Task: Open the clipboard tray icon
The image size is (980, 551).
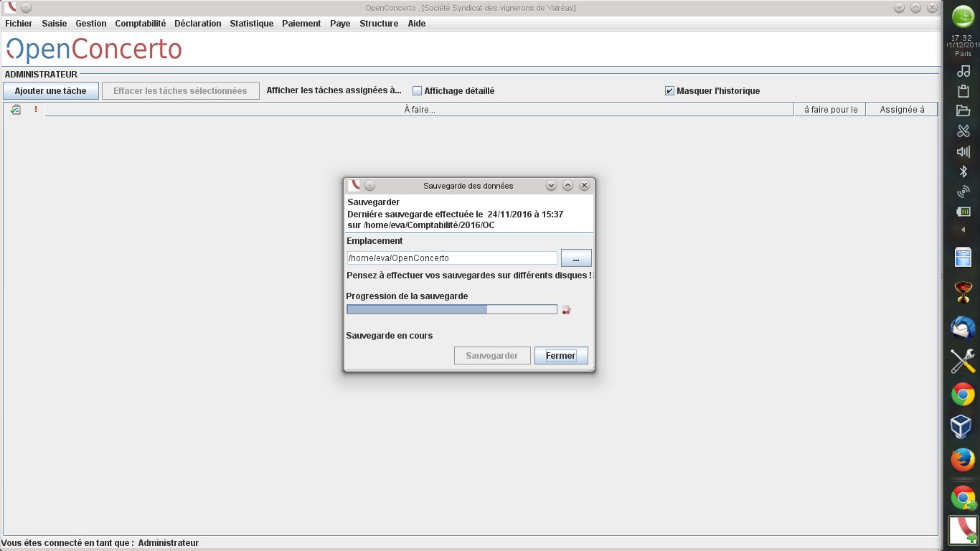Action: [963, 90]
